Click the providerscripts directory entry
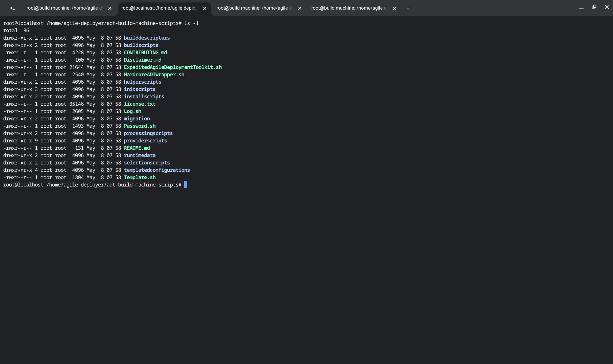The width and height of the screenshot is (613, 364). 145,141
